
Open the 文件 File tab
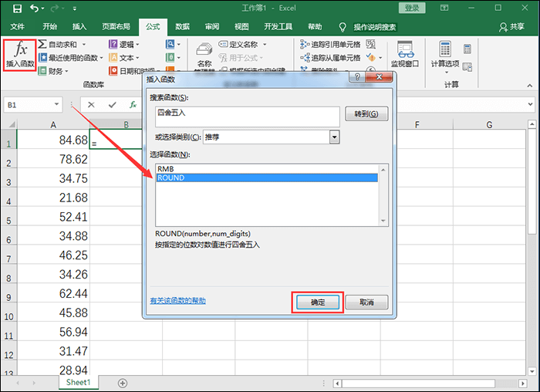click(x=17, y=26)
